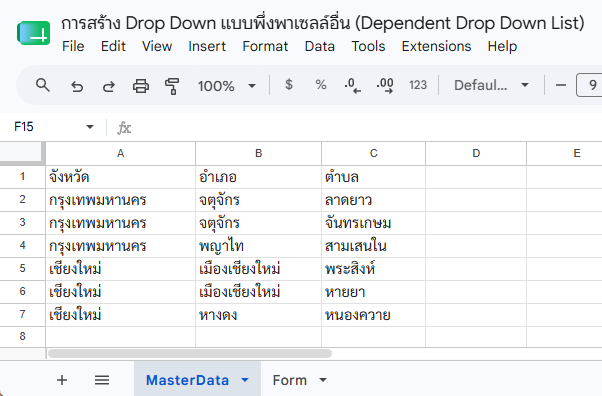
Task: Decrease decimal places
Action: 352,85
